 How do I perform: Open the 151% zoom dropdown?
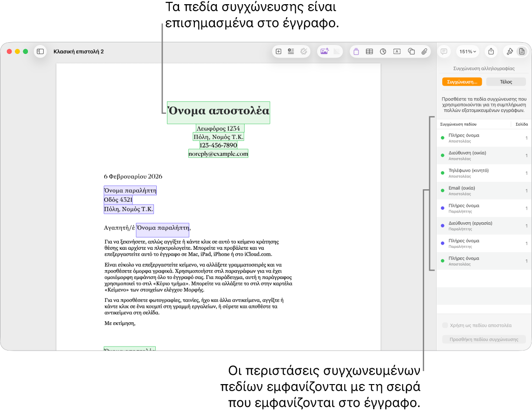(467, 52)
